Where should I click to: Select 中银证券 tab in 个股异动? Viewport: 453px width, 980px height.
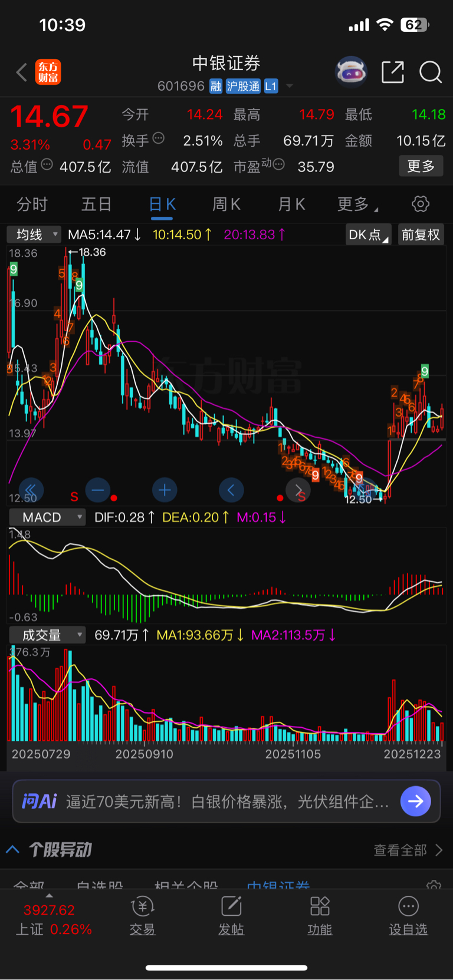(278, 884)
